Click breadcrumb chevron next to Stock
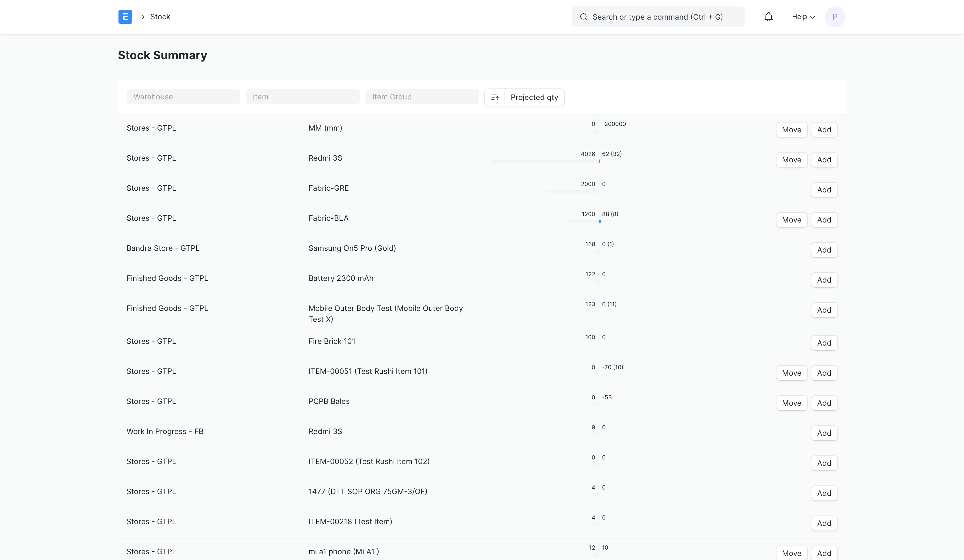 (x=142, y=17)
